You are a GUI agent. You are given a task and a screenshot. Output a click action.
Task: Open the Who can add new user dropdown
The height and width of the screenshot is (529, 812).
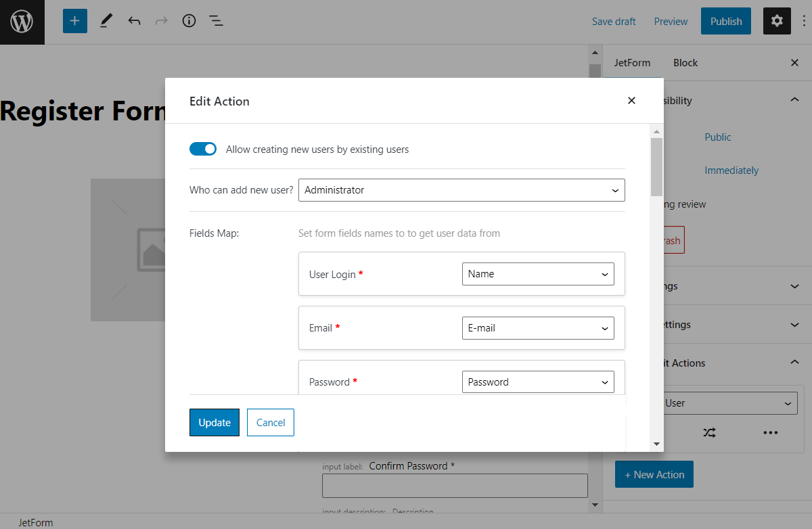462,190
